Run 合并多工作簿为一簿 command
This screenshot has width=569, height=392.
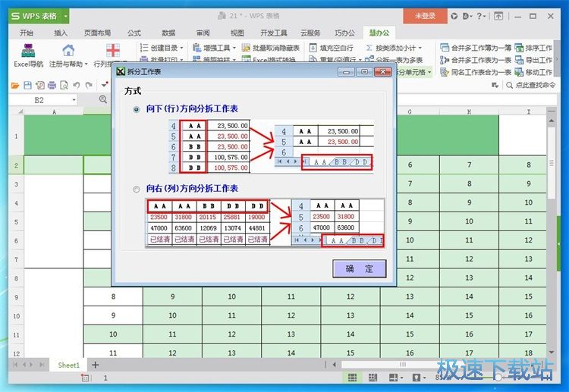point(476,48)
